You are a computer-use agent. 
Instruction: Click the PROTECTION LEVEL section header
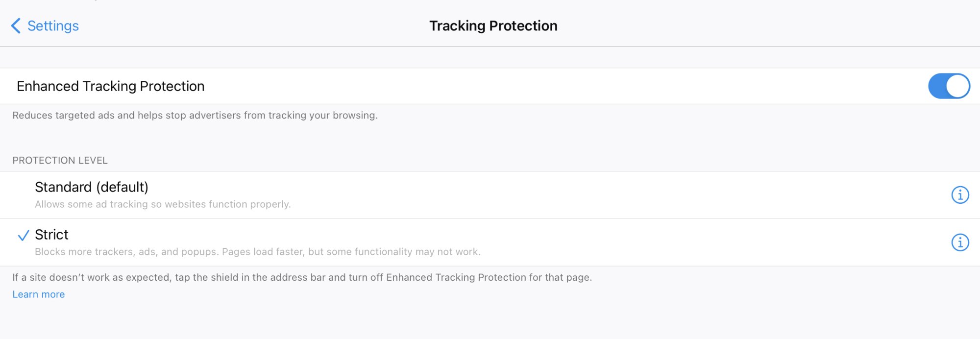coord(60,161)
